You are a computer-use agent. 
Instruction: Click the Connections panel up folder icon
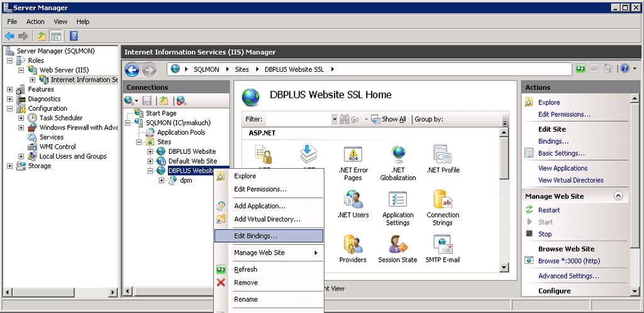[164, 100]
